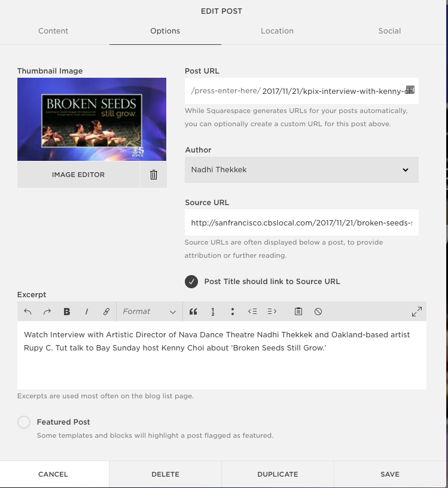Uncheck Post Title should link to Source URL
Screen dimensions: 448x488
tap(191, 281)
